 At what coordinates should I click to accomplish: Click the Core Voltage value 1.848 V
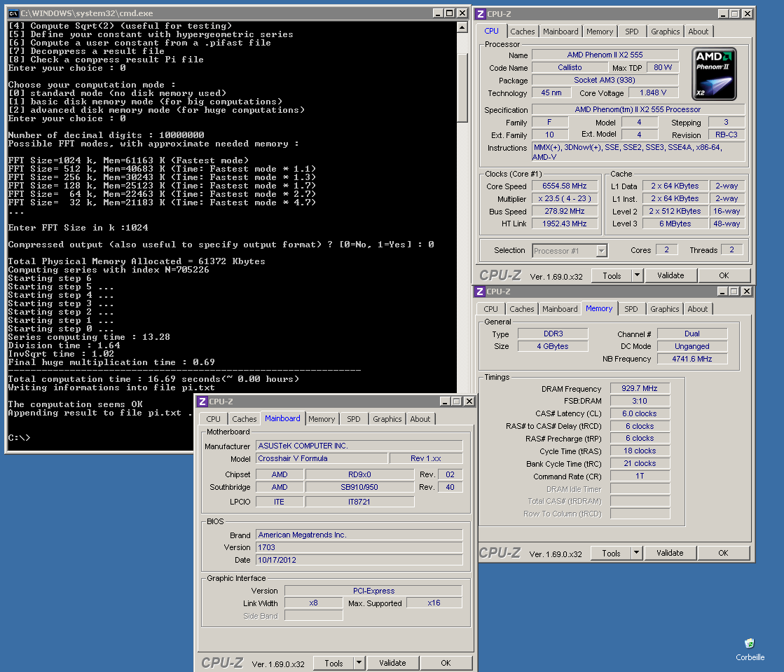tap(653, 92)
